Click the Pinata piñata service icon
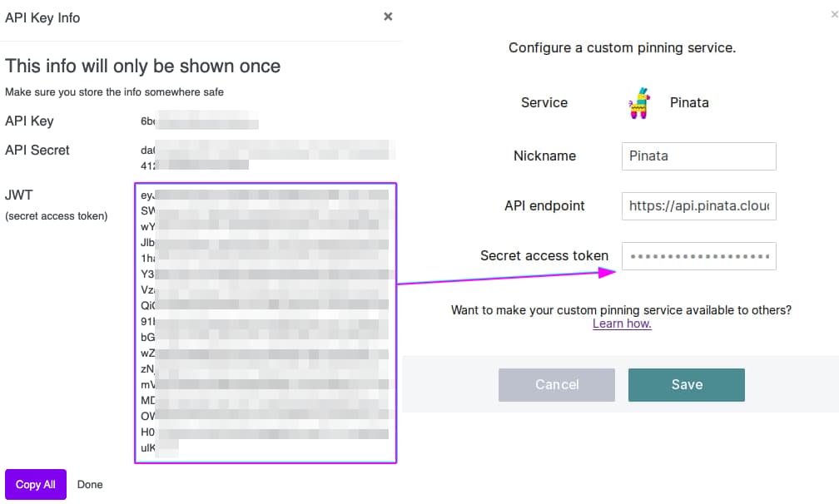839x504 pixels. pyautogui.click(x=640, y=102)
